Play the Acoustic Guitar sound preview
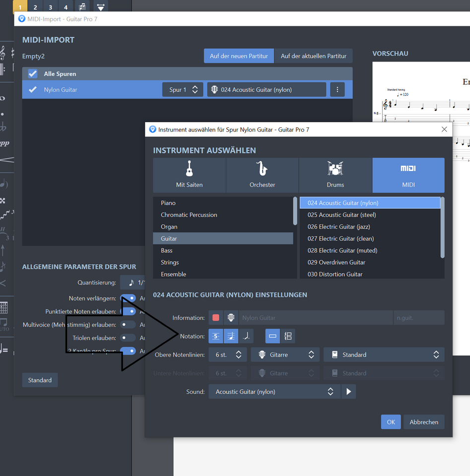Screen dimensions: 470x476 pyautogui.click(x=348, y=392)
